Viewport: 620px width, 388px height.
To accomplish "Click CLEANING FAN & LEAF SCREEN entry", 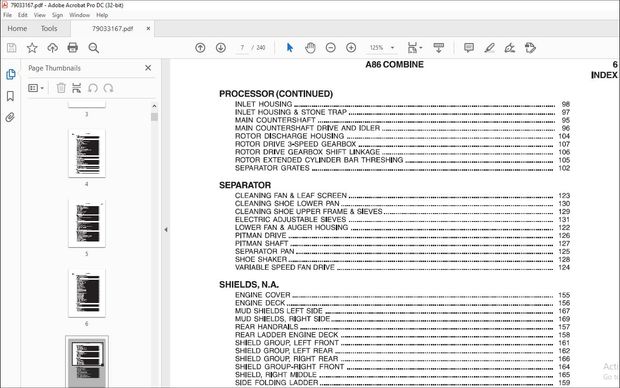I will (402, 195).
